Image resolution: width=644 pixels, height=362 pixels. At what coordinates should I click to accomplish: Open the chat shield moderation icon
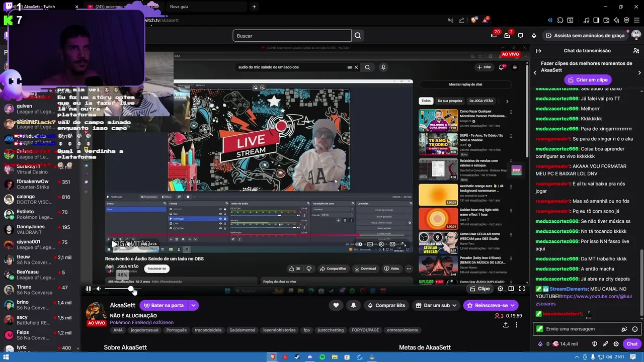click(x=594, y=344)
